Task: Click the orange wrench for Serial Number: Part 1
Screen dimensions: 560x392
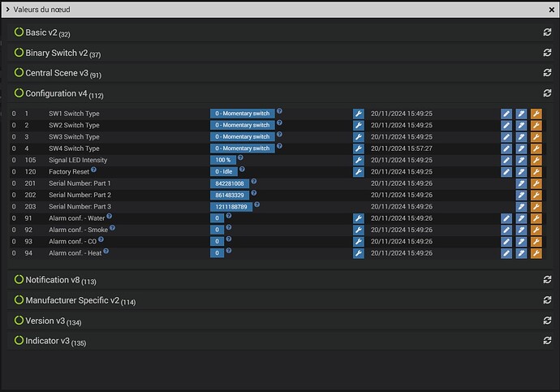Action: (x=536, y=183)
